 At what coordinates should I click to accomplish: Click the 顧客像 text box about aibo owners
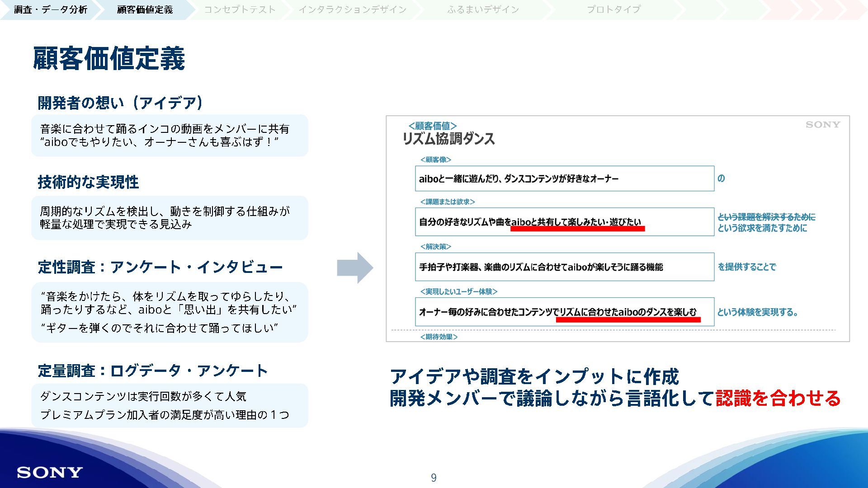click(x=564, y=178)
